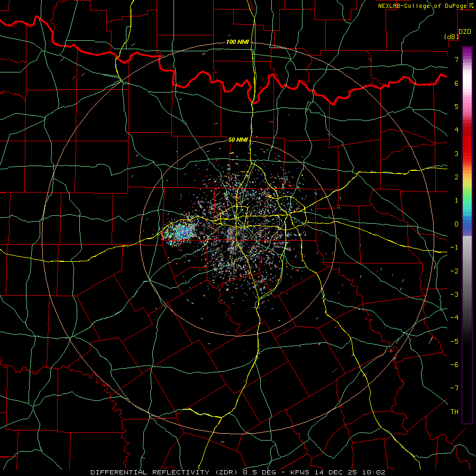Click the 0 value on the color scale
Screen dimensions: 476x476
pyautogui.click(x=456, y=224)
